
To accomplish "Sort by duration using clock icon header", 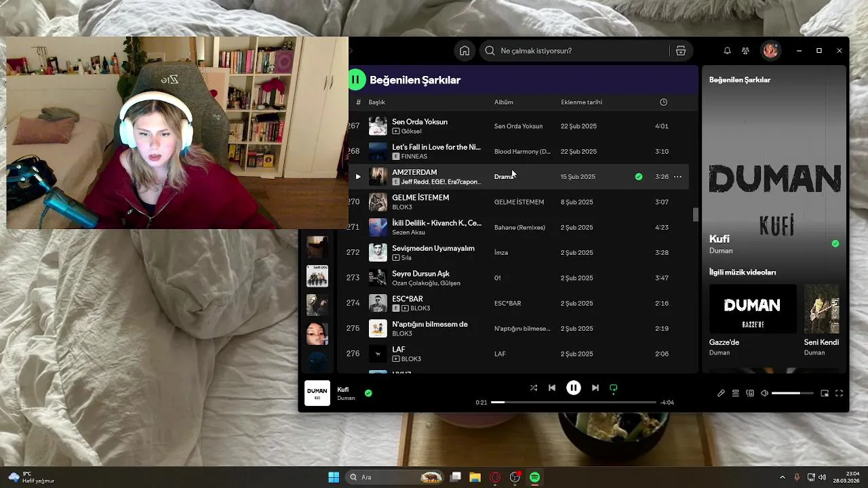I will (x=663, y=102).
